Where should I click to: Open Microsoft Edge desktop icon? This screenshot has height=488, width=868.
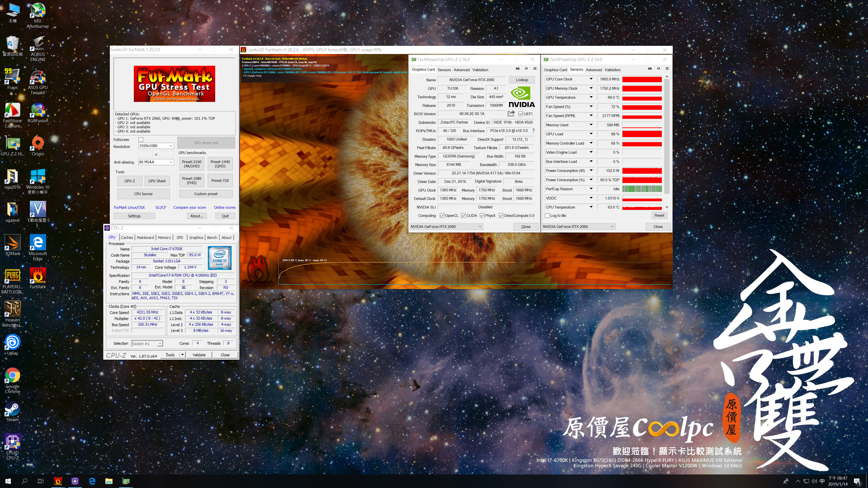pyautogui.click(x=38, y=248)
